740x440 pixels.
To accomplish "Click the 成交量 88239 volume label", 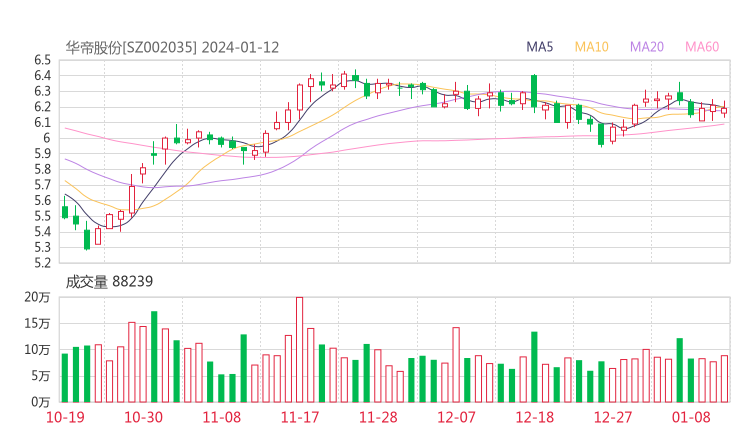I will click(x=109, y=281).
